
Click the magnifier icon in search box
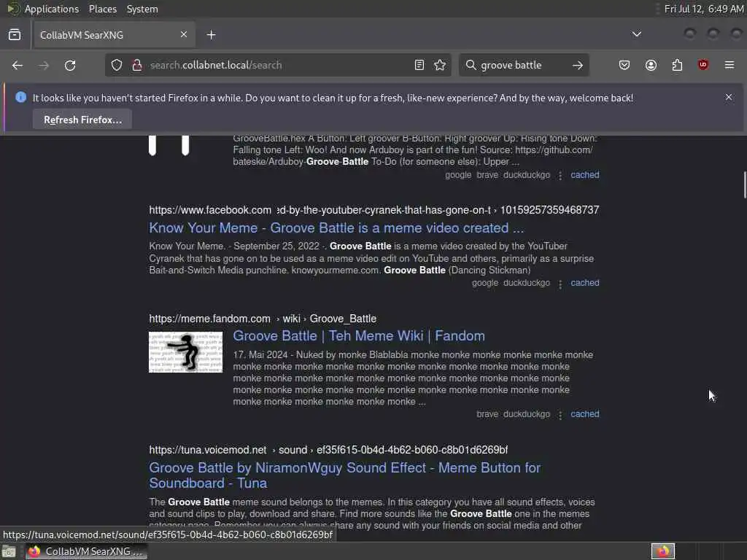471,65
